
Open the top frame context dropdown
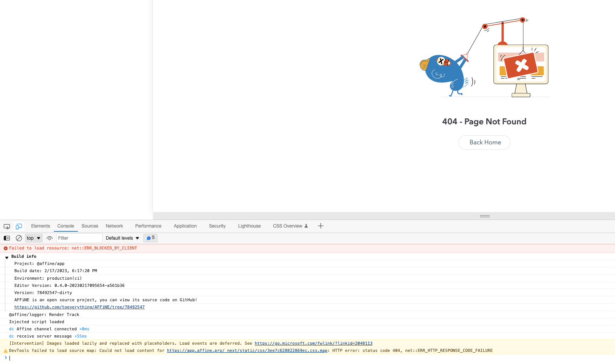pyautogui.click(x=33, y=238)
